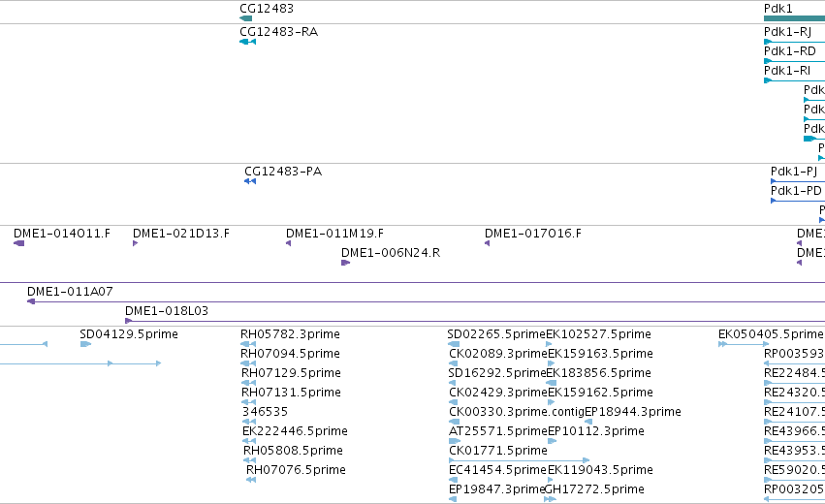Open EST CK02089.3prime
The width and height of the screenshot is (825, 504).
[x=498, y=354]
